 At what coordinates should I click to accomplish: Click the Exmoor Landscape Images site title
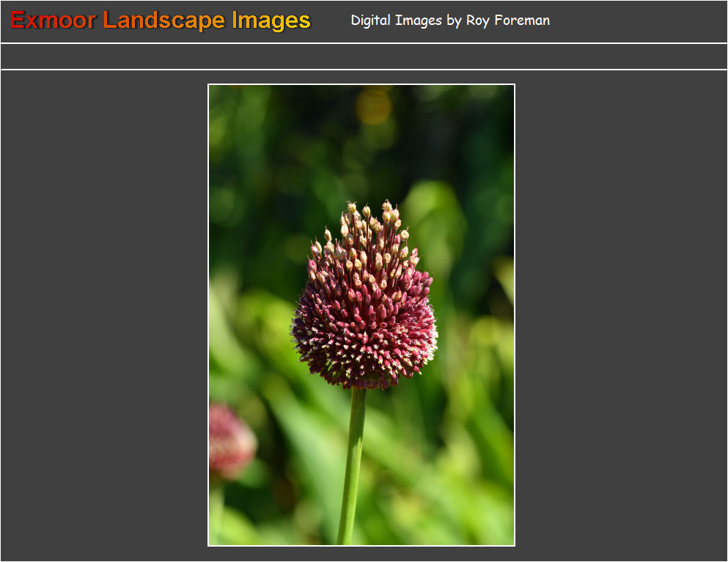(160, 21)
